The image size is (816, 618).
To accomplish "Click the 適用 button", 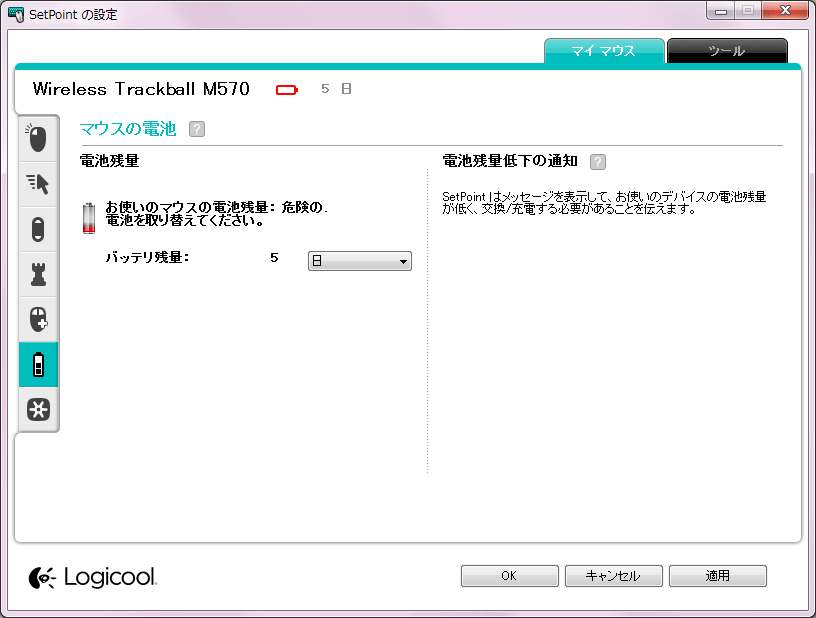I will [x=718, y=576].
